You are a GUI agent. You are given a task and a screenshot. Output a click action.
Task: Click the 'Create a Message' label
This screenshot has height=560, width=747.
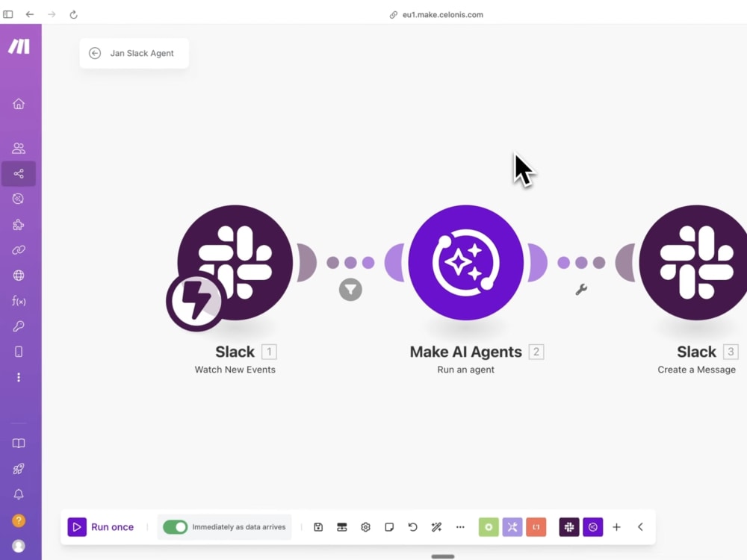coord(696,370)
